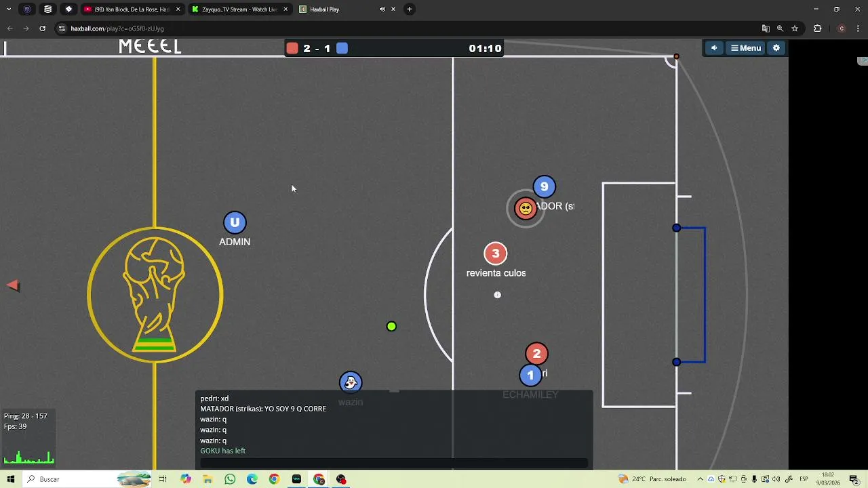Click the red team score square
868x488 pixels.
pos(292,48)
